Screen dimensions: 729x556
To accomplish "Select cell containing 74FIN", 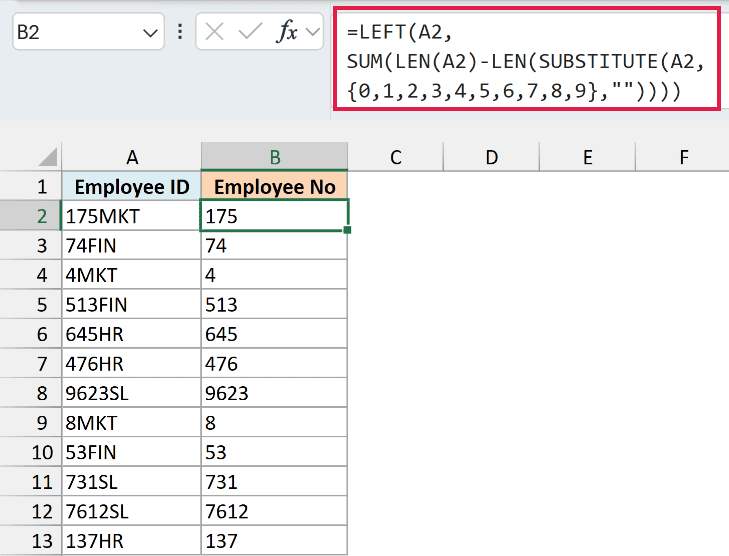I will click(x=132, y=245).
